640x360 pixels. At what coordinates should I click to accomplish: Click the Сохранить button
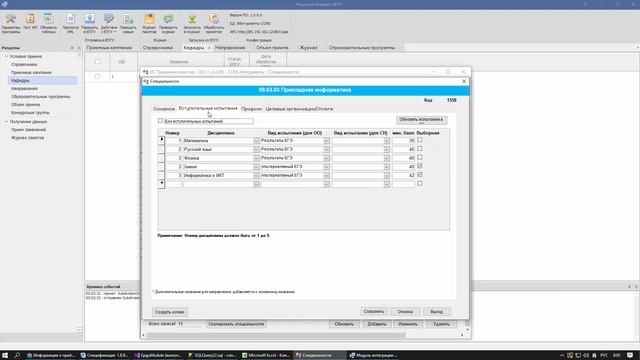coord(373,311)
